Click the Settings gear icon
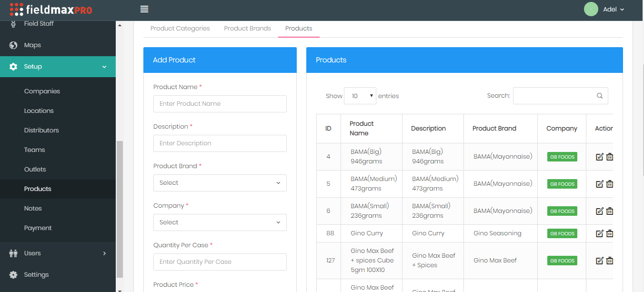The image size is (644, 292). tap(13, 275)
